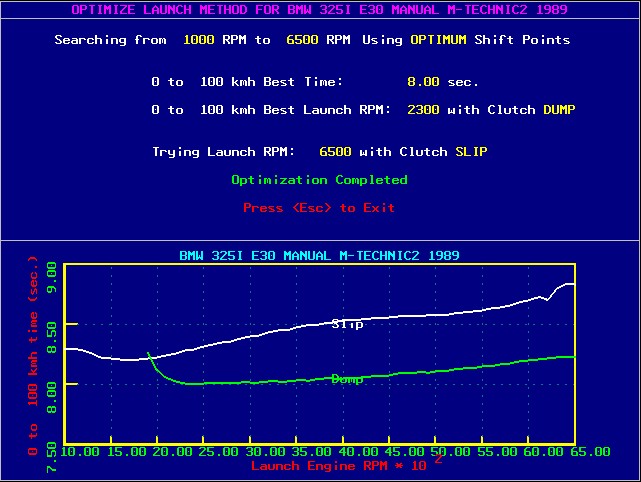Screen dimensions: 641x482
Task: Click the yellow SLIP clutch label
Action: [471, 152]
